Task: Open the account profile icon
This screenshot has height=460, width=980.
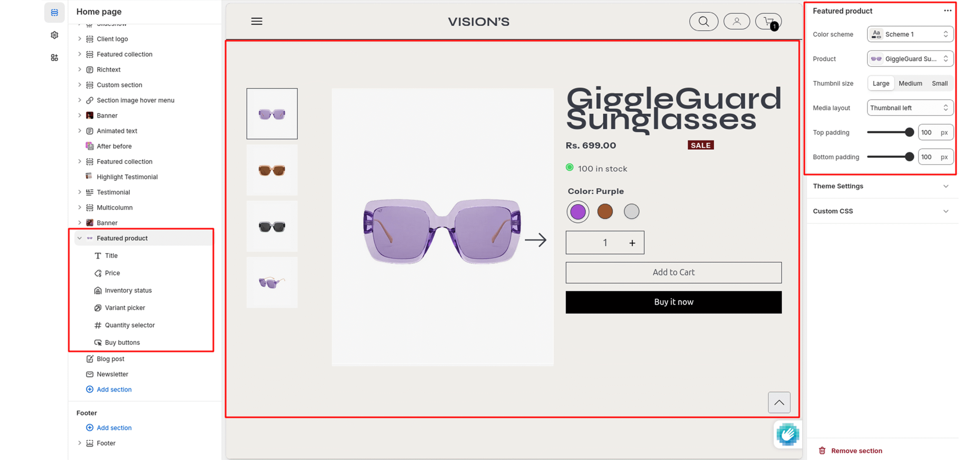Action: (736, 21)
